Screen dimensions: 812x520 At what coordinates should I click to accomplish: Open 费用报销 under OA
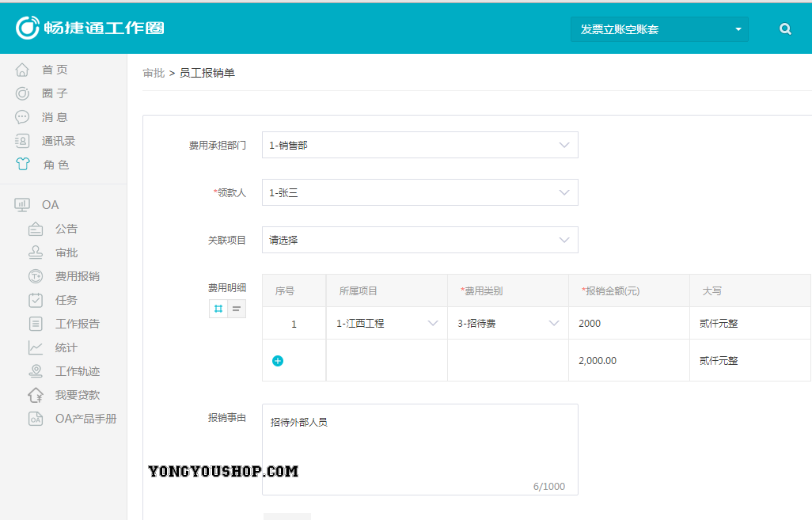click(x=77, y=276)
